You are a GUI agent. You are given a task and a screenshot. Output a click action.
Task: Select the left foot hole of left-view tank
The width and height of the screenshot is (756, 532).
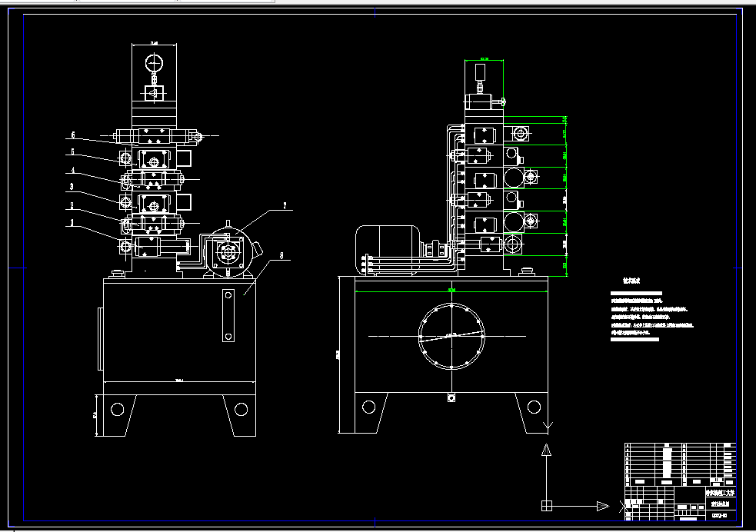click(117, 410)
